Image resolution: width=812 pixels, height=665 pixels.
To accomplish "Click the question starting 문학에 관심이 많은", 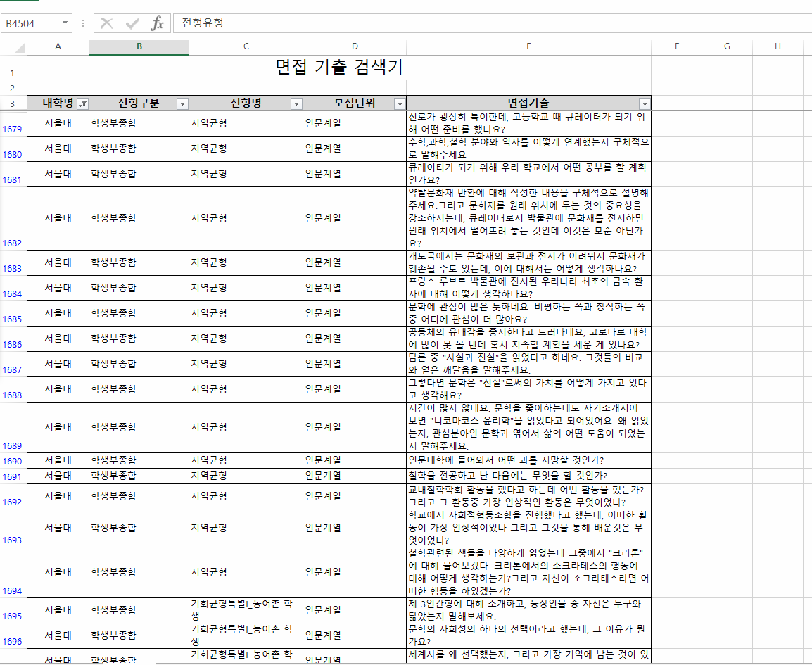I will (x=528, y=313).
